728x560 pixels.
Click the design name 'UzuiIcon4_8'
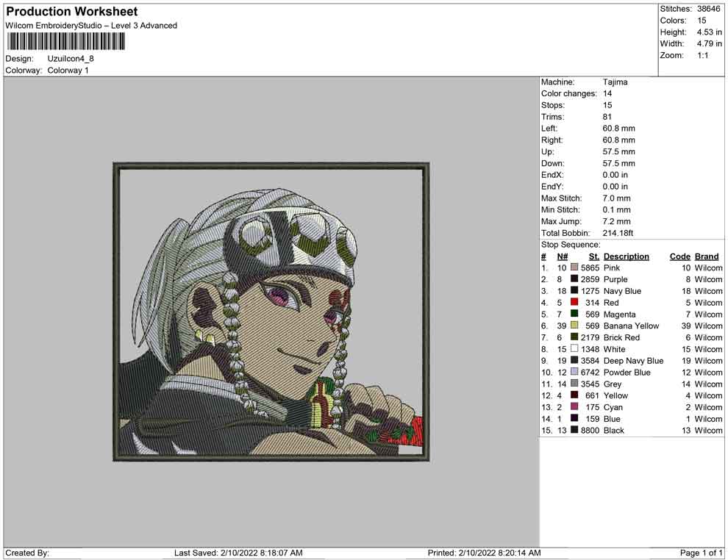click(71, 59)
